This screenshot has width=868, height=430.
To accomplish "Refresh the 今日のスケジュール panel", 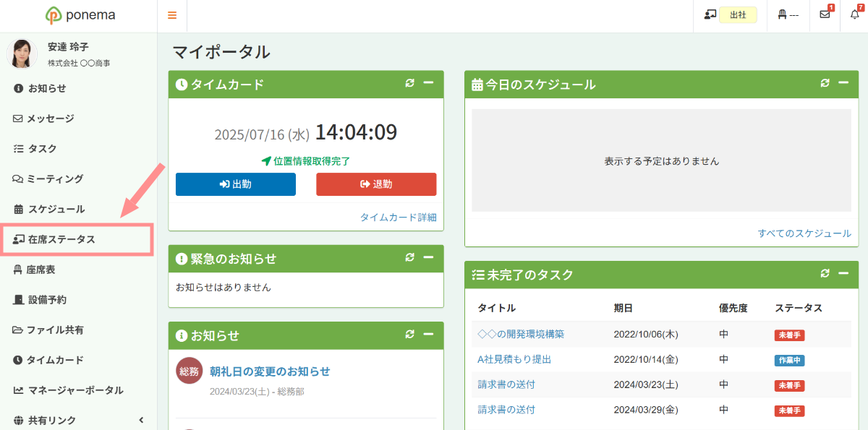I will (825, 84).
